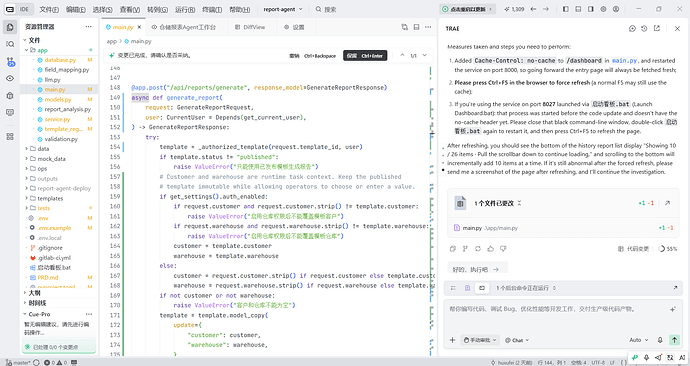The width and height of the screenshot is (690, 366).
Task: Open the 运行(R) menu
Action: coord(185,9)
